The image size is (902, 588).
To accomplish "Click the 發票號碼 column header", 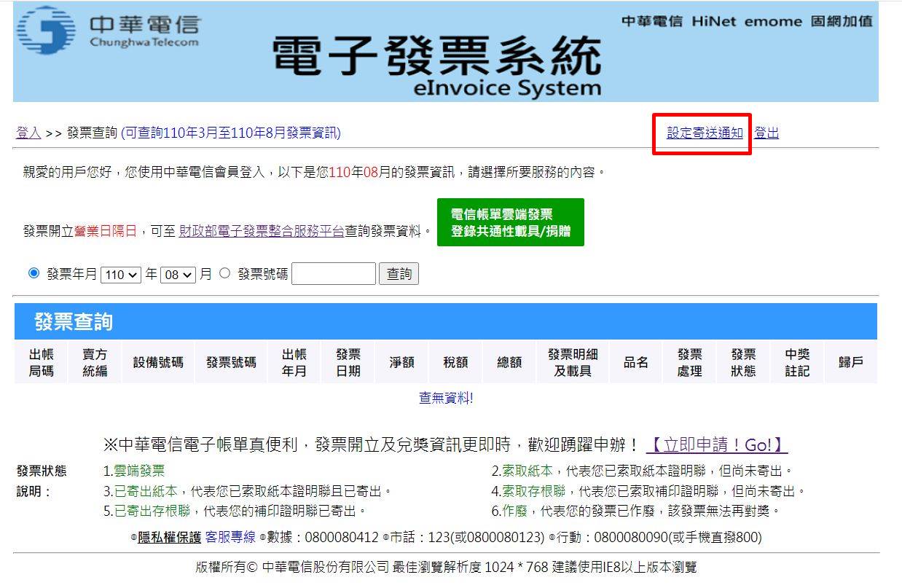I will 231,363.
